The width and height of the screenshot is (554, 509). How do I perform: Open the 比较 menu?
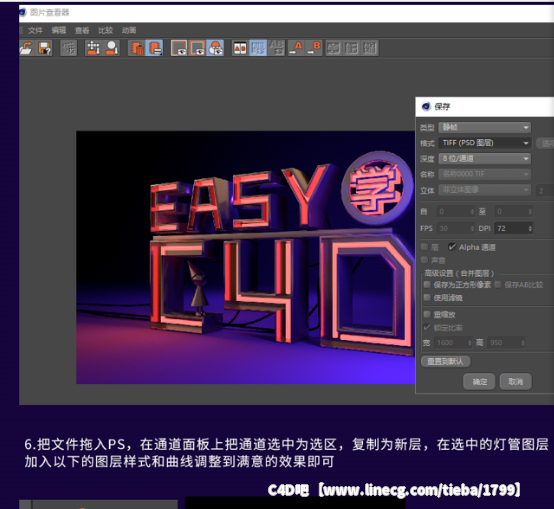[105, 30]
